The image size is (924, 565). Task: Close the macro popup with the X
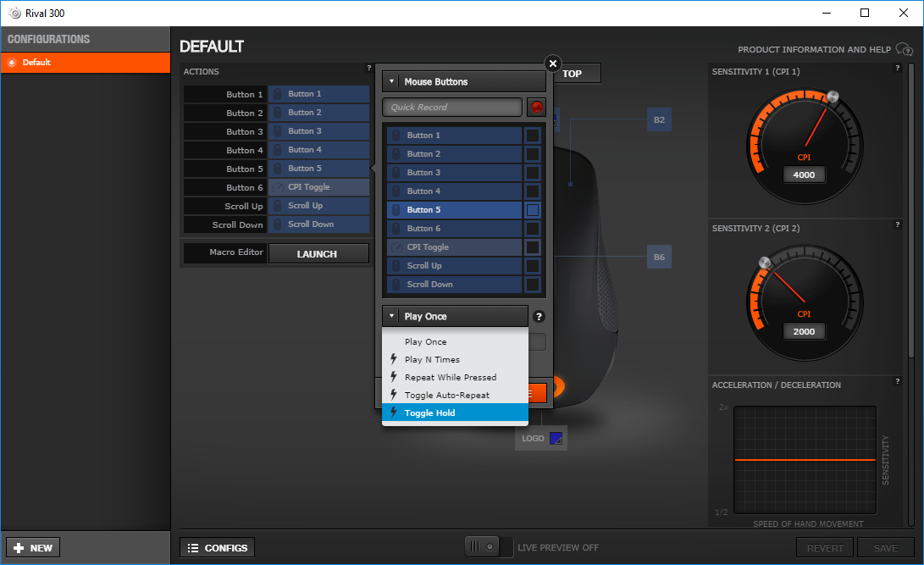coord(553,64)
